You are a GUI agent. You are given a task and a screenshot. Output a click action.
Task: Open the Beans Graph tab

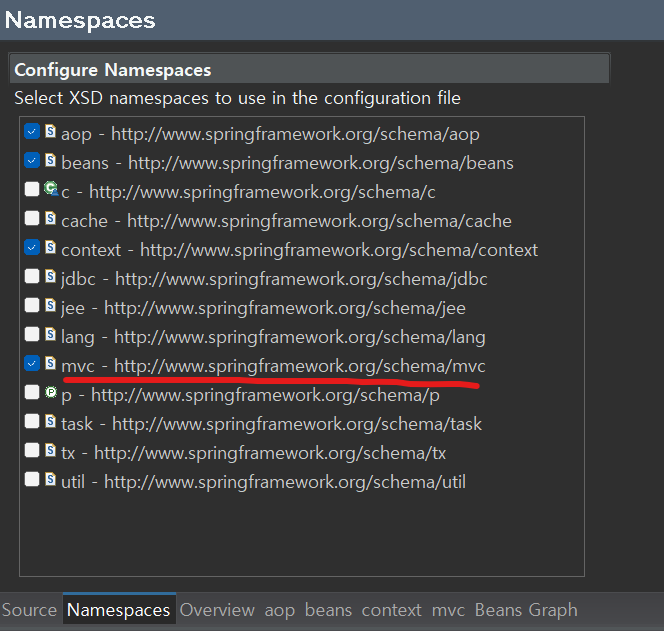(x=526, y=610)
